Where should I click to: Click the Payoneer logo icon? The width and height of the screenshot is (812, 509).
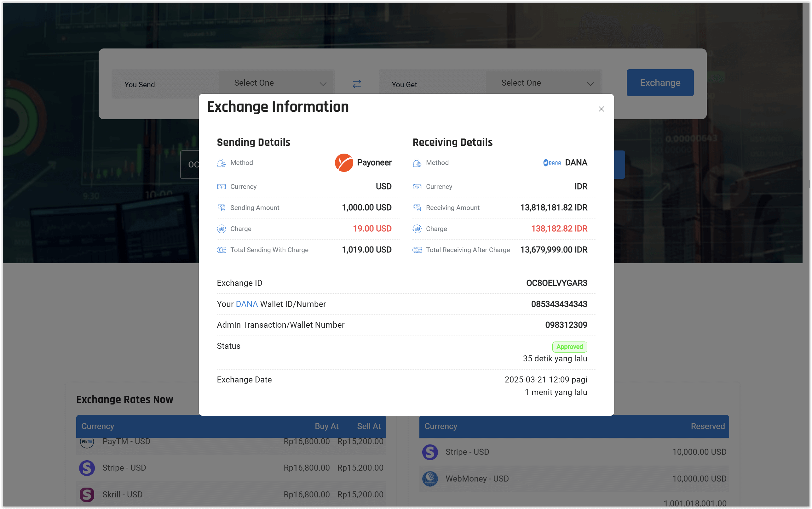pos(344,163)
